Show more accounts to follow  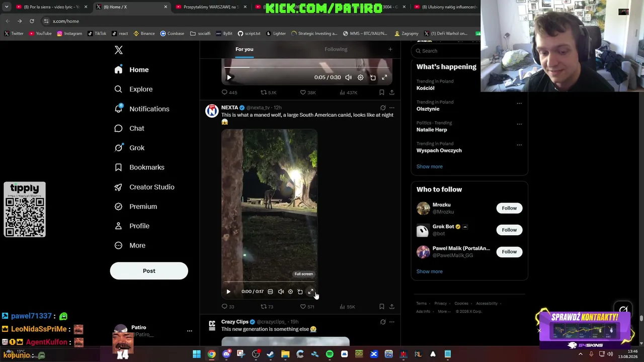pos(430,271)
